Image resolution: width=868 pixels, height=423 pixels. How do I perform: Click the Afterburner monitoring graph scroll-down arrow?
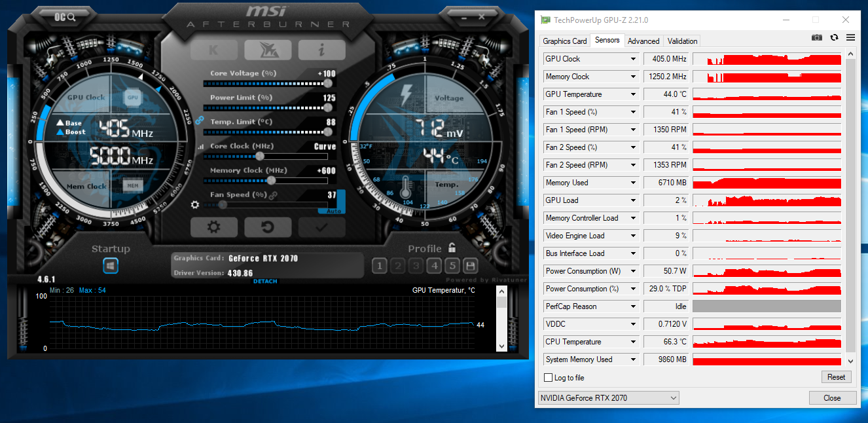[501, 345]
